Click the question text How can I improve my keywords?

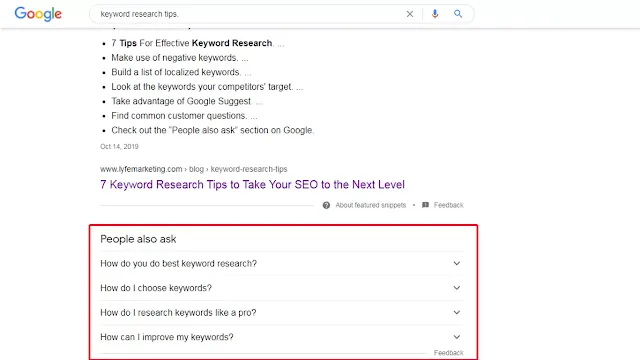pyautogui.click(x=167, y=337)
